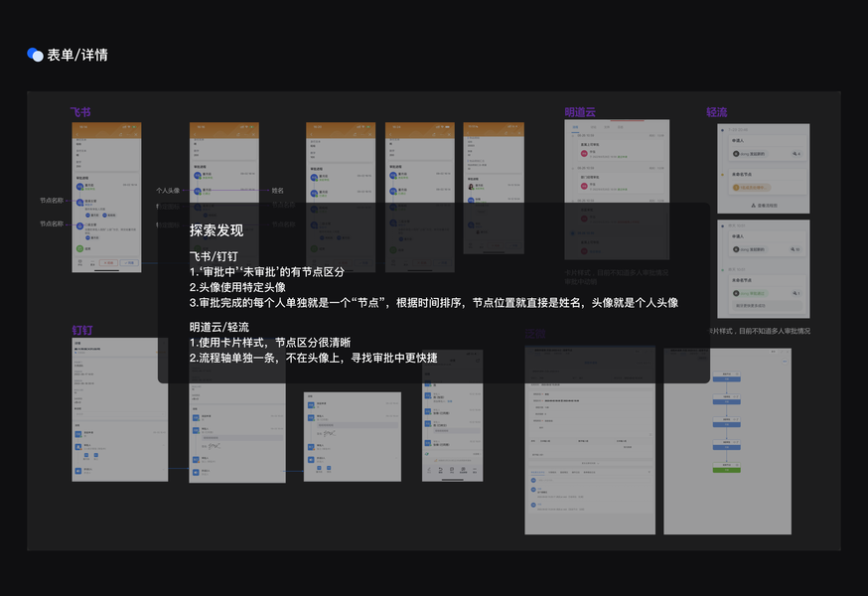Click the 表单/详情 page title
The height and width of the screenshot is (596, 868).
tap(77, 55)
